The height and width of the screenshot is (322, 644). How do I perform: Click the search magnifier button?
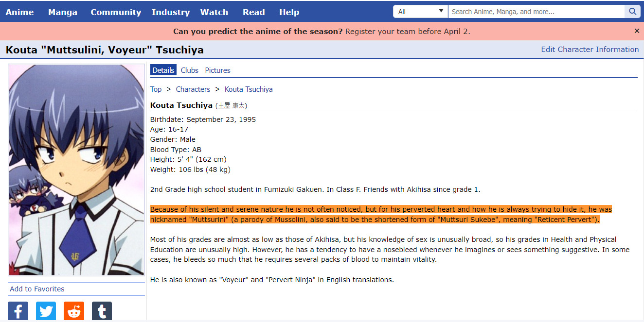tap(632, 12)
